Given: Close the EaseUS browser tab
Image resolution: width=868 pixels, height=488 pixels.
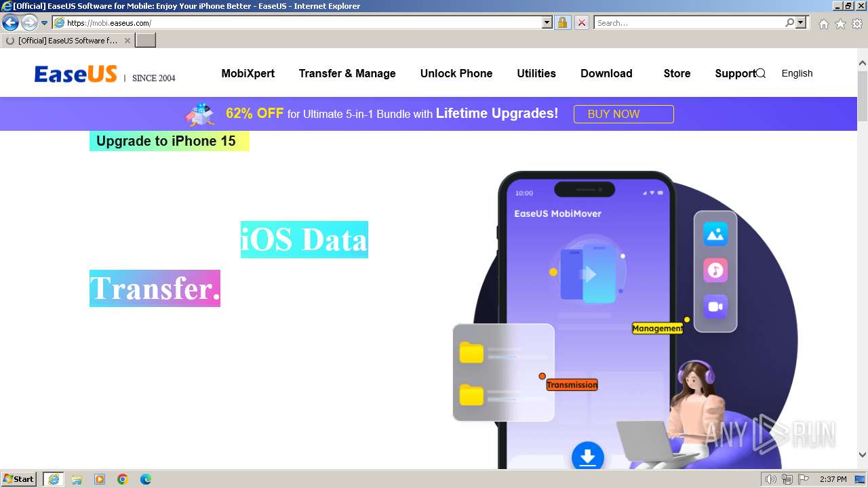Looking at the screenshot, I should (x=127, y=41).
